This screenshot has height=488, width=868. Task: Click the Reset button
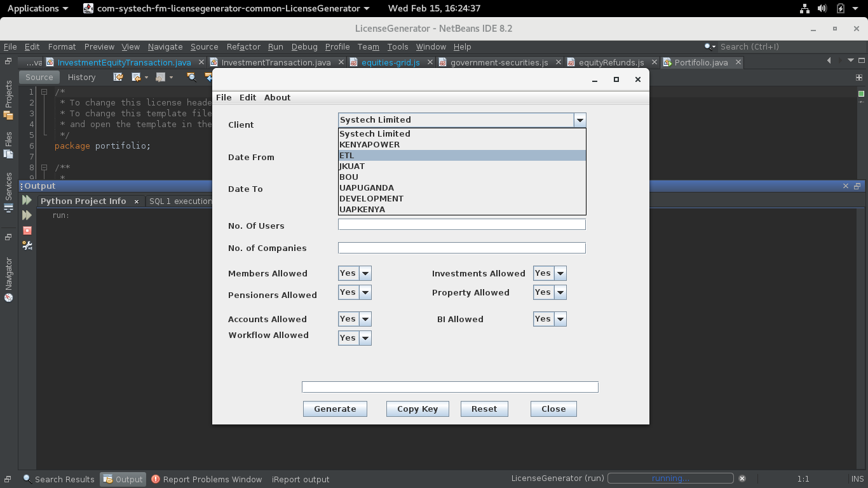pos(484,409)
